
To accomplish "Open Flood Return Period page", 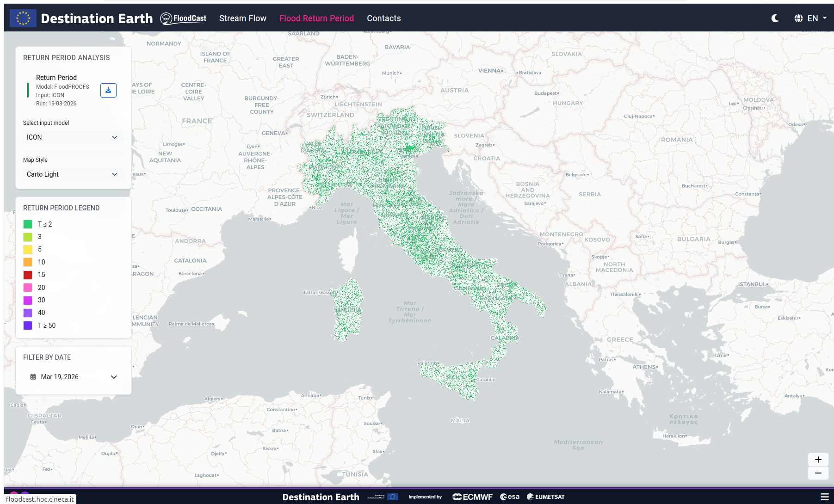I will pos(317,18).
